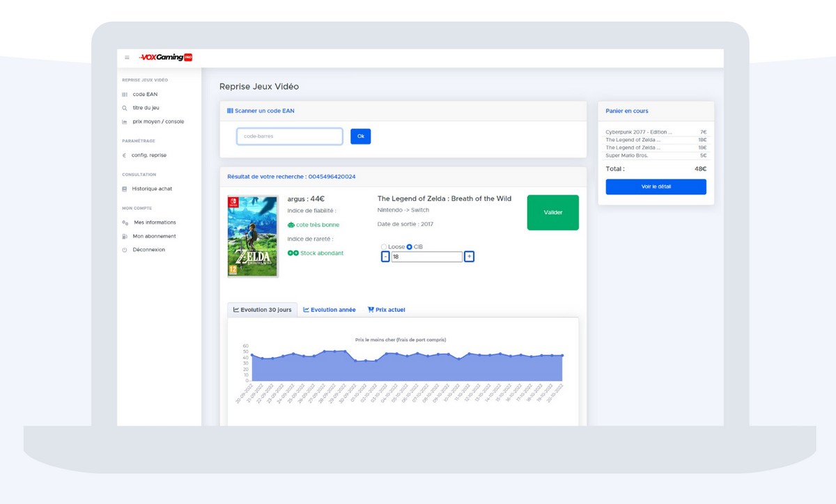Click the Total 48€ basket amount

[700, 169]
